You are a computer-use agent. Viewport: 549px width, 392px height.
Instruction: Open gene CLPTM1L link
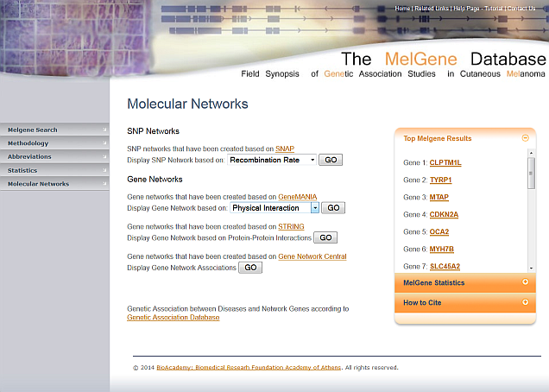coord(445,162)
